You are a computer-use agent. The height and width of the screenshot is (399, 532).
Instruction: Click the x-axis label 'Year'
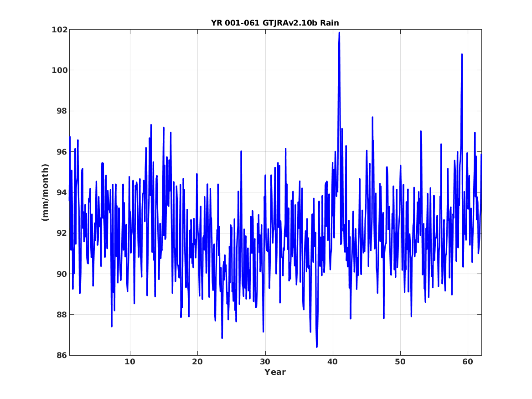(x=275, y=372)
